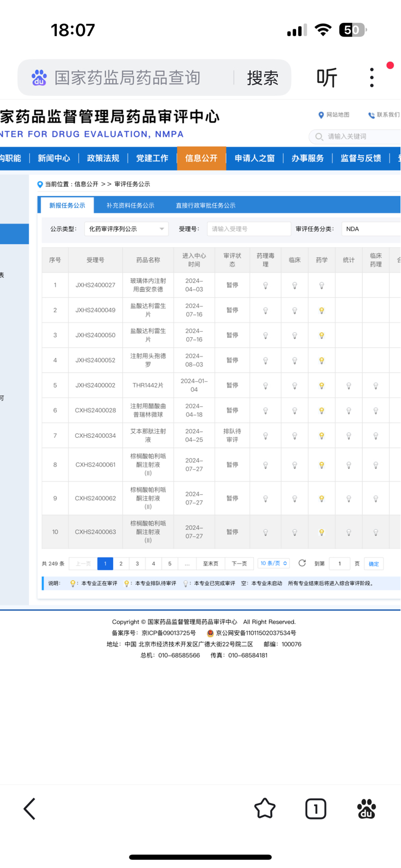401x868 pixels.
Task: Open 政策法规 menu item
Action: pyautogui.click(x=103, y=158)
